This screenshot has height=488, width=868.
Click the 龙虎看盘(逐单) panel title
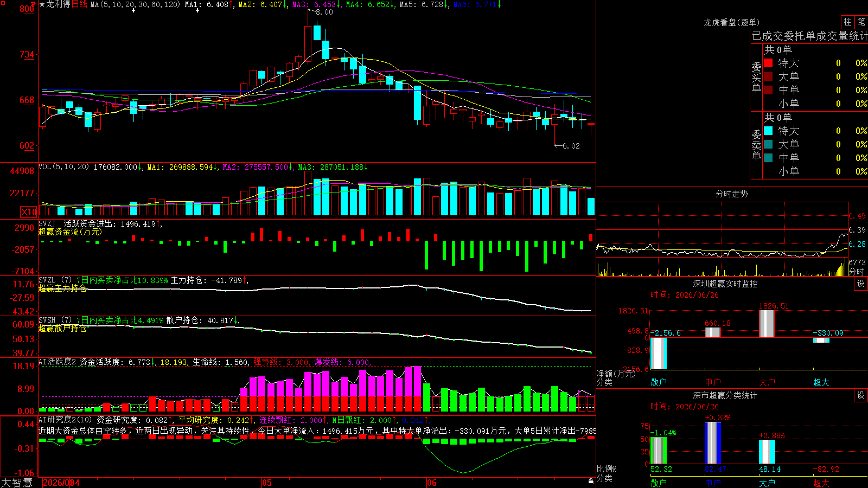(x=732, y=22)
